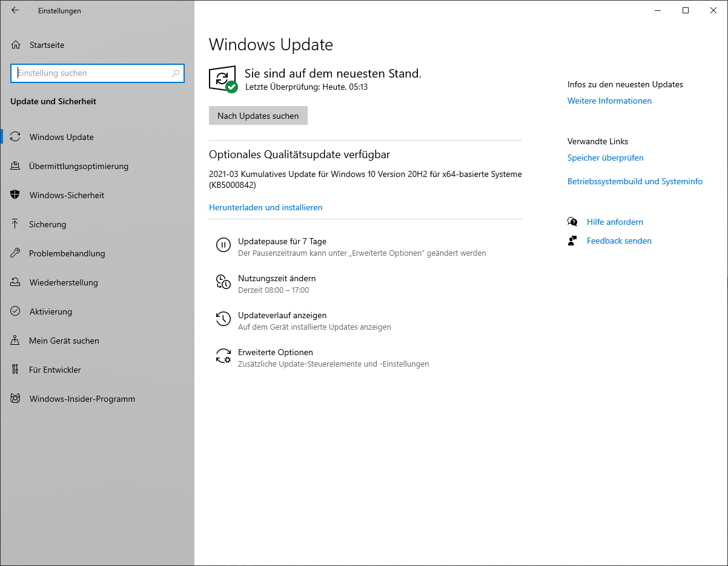Click the Derzeit 08:00 – 17:00 text
This screenshot has height=566, width=728.
tap(273, 290)
